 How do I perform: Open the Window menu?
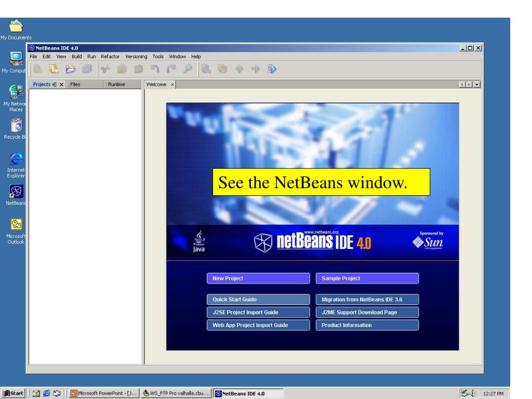pos(177,57)
